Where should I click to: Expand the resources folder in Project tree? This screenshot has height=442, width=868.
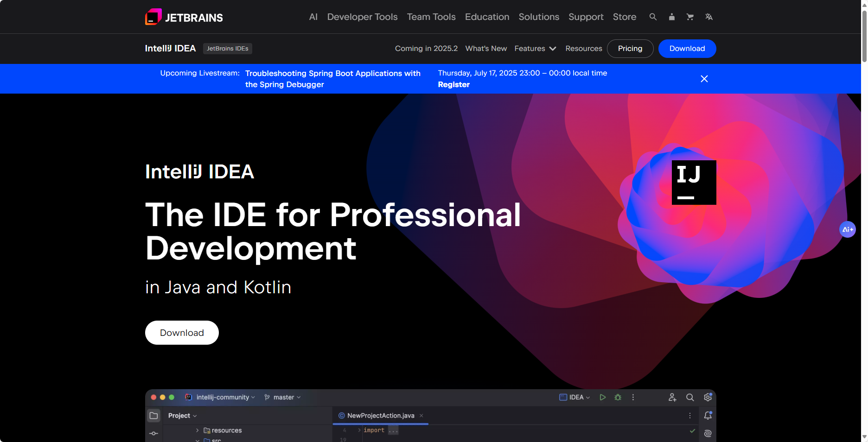pos(197,430)
